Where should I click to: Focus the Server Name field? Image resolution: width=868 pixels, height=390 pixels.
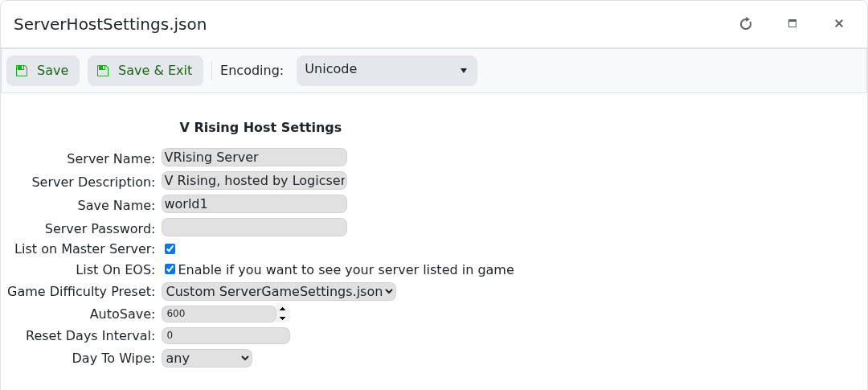(254, 158)
